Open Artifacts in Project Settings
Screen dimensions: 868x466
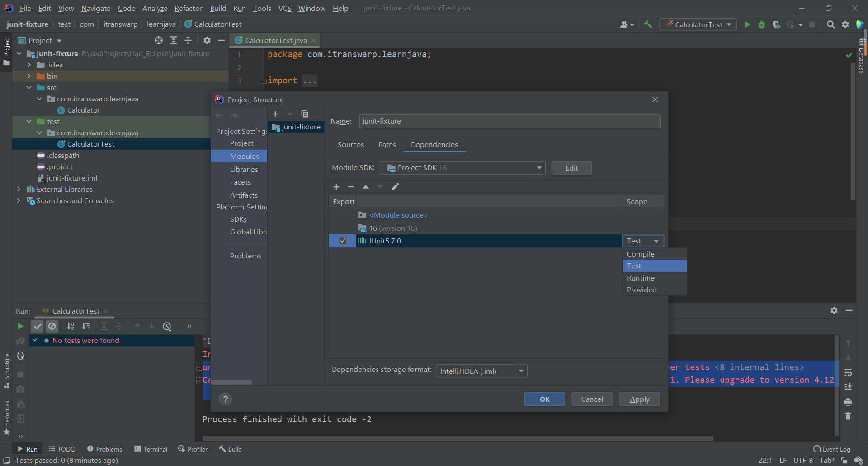(x=244, y=195)
